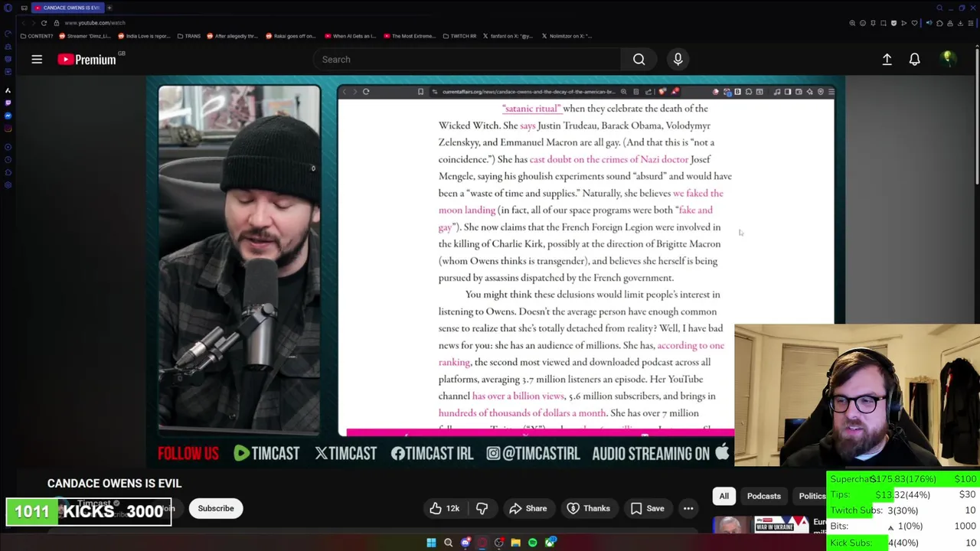
Task: Open the Streamer 'Dimz_Li...' bookmark
Action: [86, 36]
